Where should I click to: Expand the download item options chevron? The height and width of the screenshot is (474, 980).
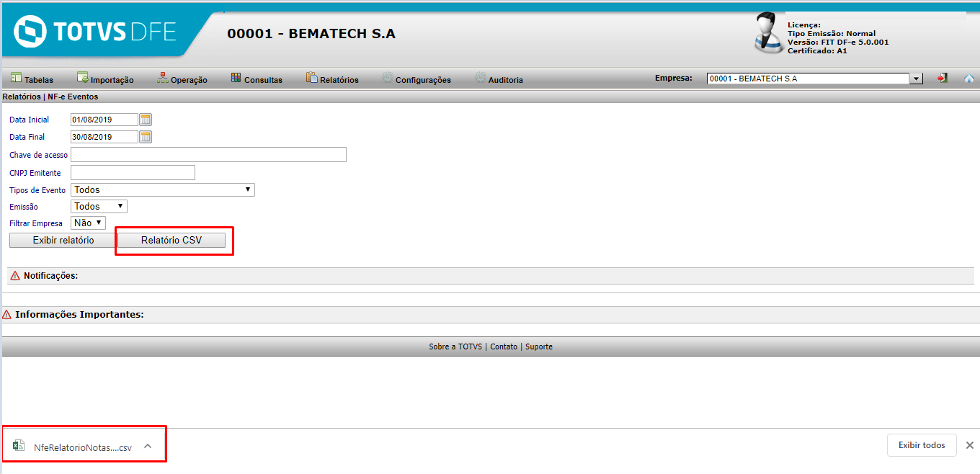pos(148,446)
